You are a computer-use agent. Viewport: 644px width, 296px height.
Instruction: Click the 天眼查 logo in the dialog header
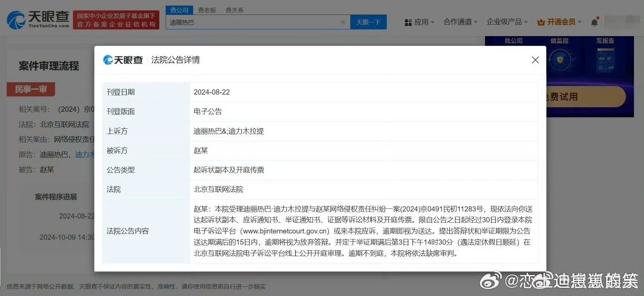123,60
